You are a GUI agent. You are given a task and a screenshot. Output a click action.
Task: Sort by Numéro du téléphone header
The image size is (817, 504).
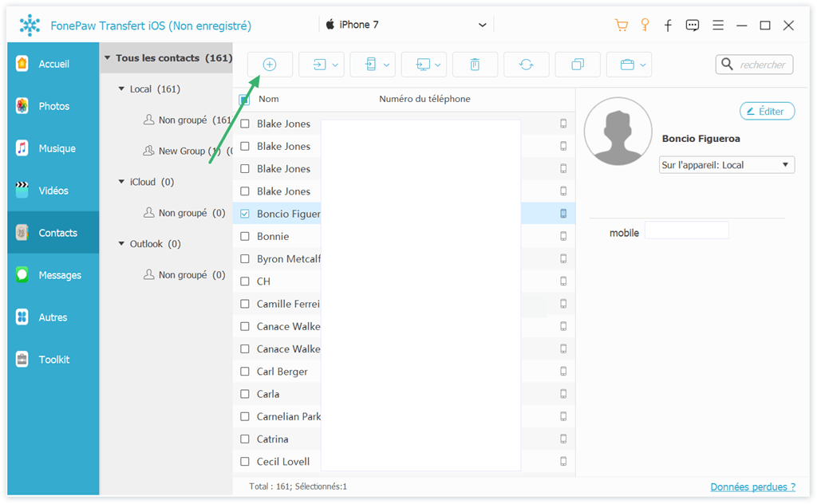(424, 99)
